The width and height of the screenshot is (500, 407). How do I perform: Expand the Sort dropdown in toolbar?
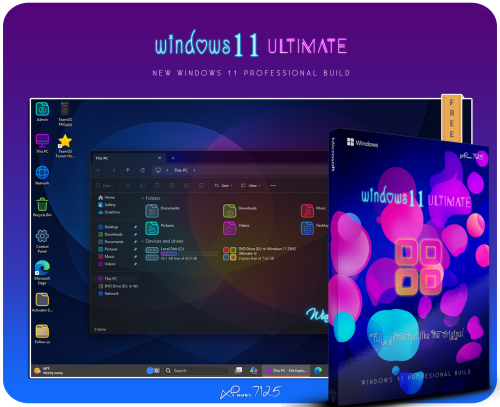tap(223, 186)
